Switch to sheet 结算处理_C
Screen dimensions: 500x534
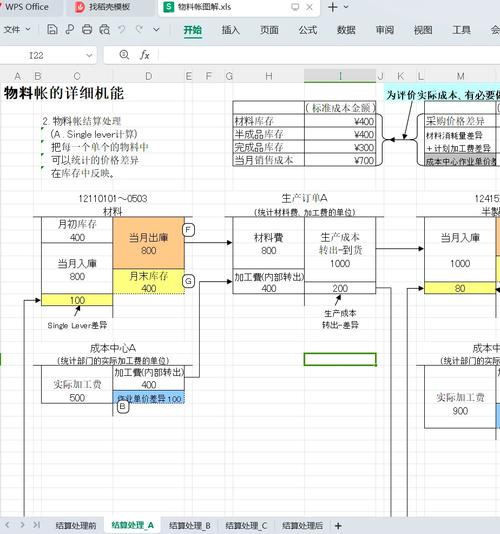click(246, 525)
